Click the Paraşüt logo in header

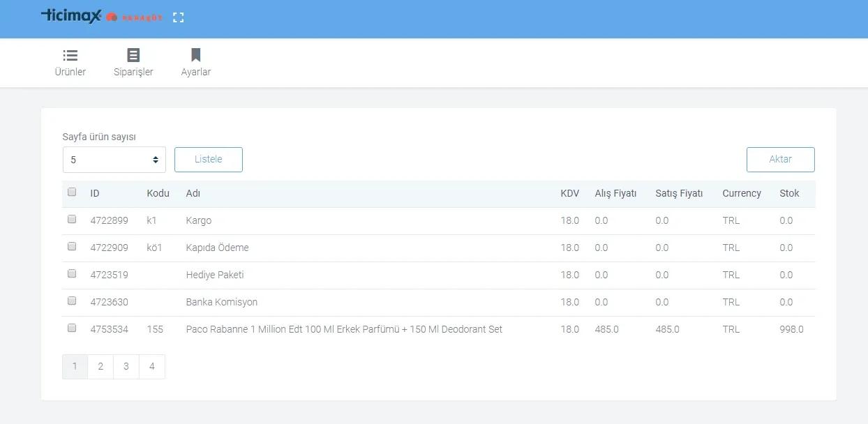[134, 17]
